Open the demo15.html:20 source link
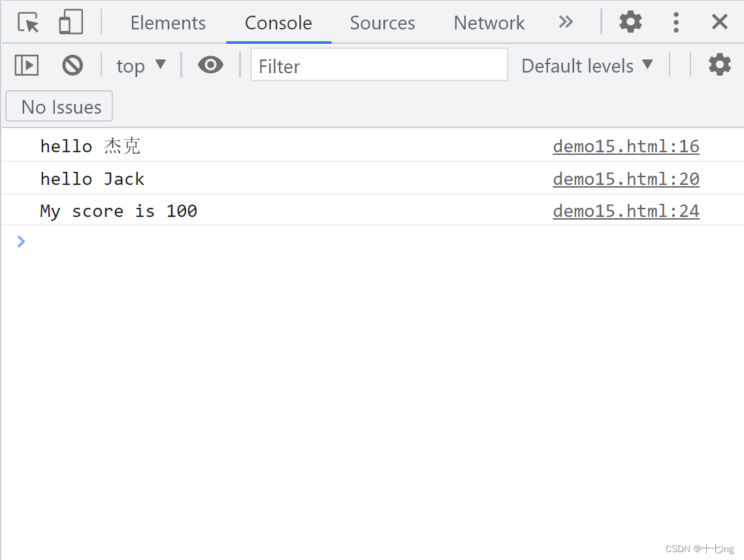 click(626, 179)
